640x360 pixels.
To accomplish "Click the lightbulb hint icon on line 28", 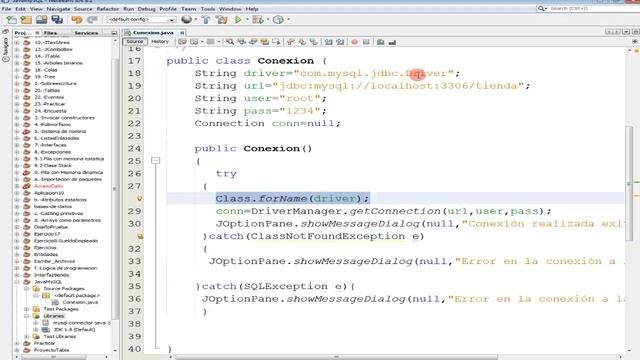I will point(140,199).
